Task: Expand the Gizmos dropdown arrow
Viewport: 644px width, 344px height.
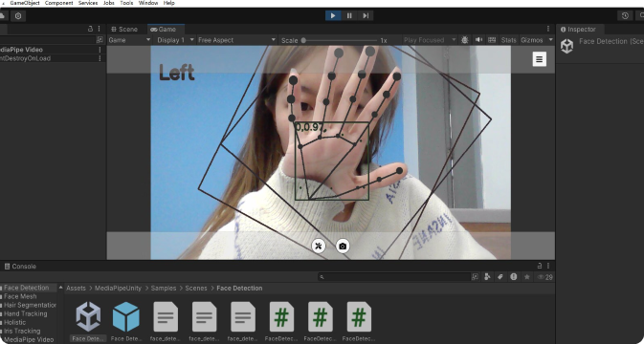Action: click(551, 40)
